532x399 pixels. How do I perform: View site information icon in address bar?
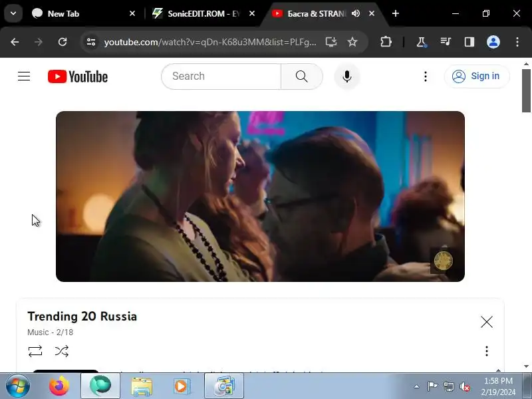91,42
